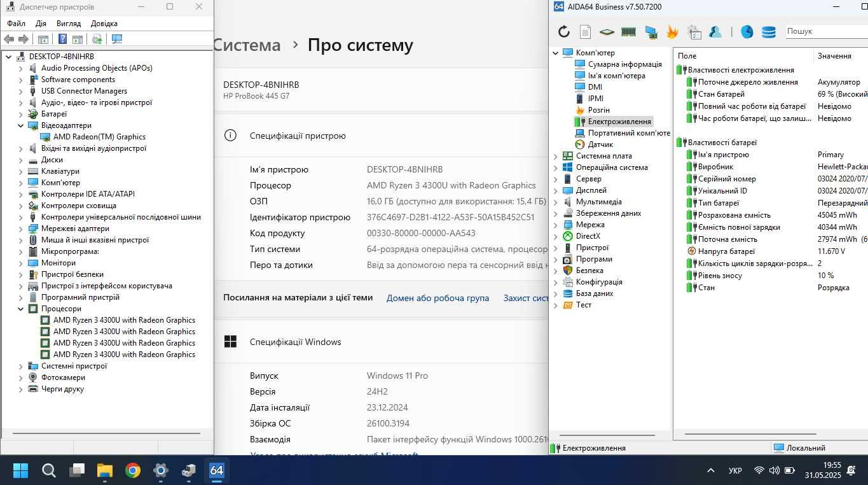Viewport: 868px width, 485px height.
Task: Show hidden tray icons chevron
Action: (x=710, y=471)
